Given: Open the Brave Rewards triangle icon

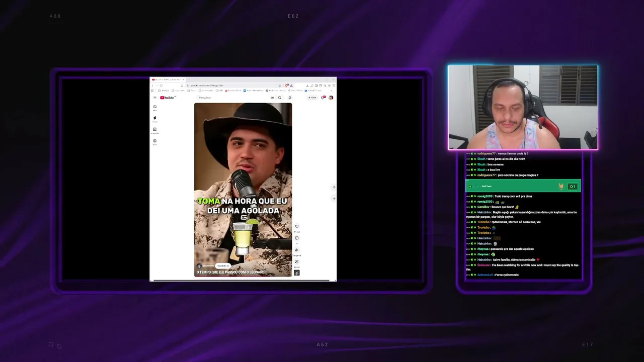Looking at the screenshot, I should 291,85.
